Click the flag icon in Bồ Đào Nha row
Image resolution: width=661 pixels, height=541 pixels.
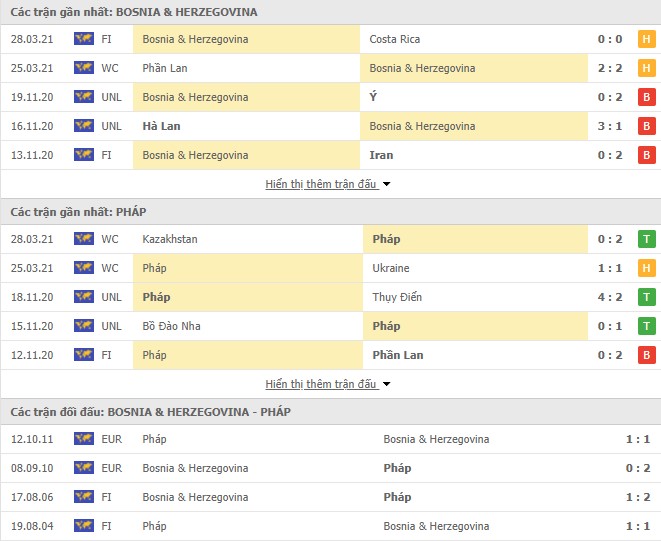(x=84, y=326)
